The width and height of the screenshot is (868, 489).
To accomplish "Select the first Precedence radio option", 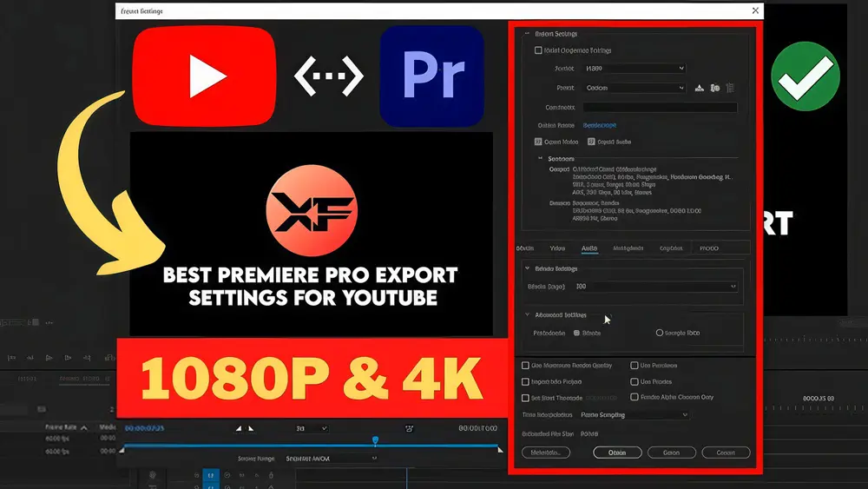I will tap(577, 333).
